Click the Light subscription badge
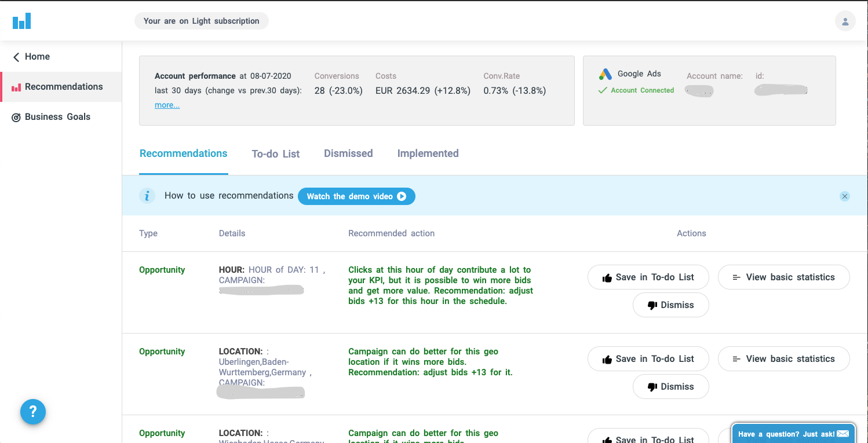This screenshot has width=868, height=443. [202, 21]
